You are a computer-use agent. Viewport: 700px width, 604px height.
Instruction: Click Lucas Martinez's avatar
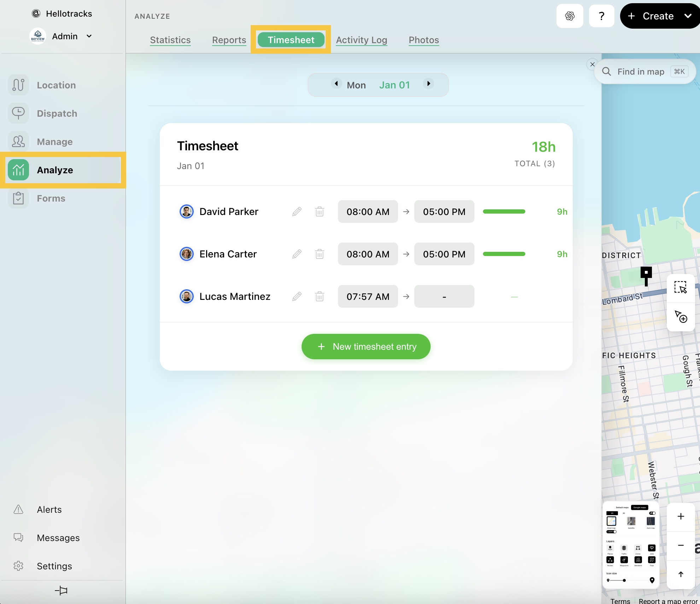pyautogui.click(x=187, y=296)
